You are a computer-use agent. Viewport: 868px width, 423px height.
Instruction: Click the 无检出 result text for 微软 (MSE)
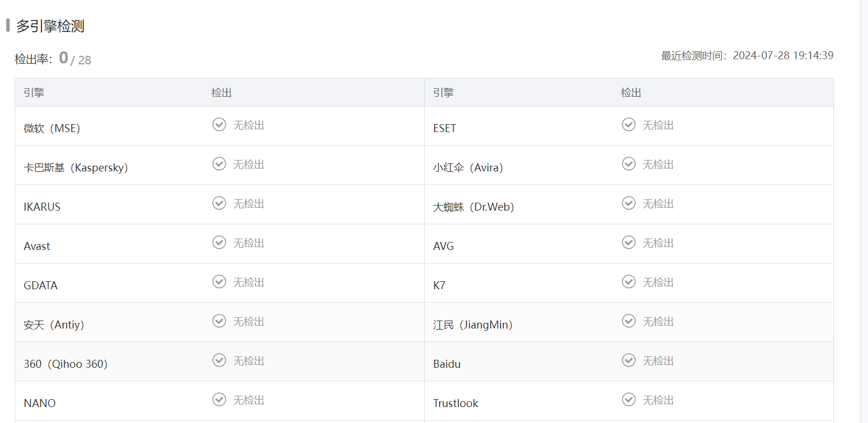click(x=249, y=125)
